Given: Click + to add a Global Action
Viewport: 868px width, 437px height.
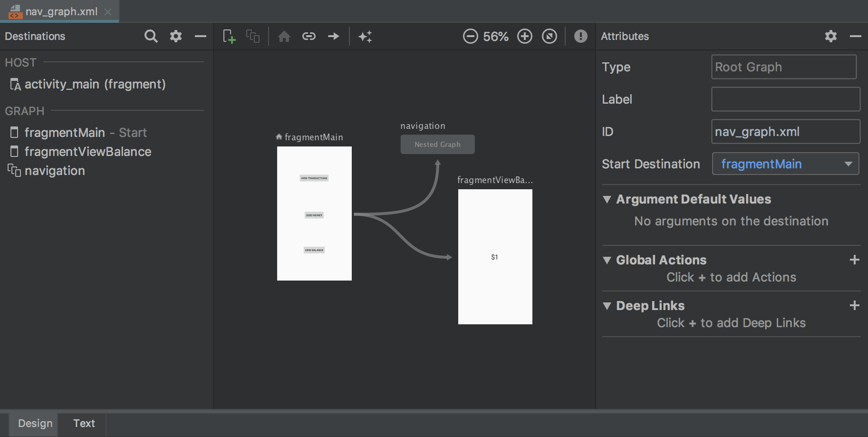Looking at the screenshot, I should coord(855,260).
